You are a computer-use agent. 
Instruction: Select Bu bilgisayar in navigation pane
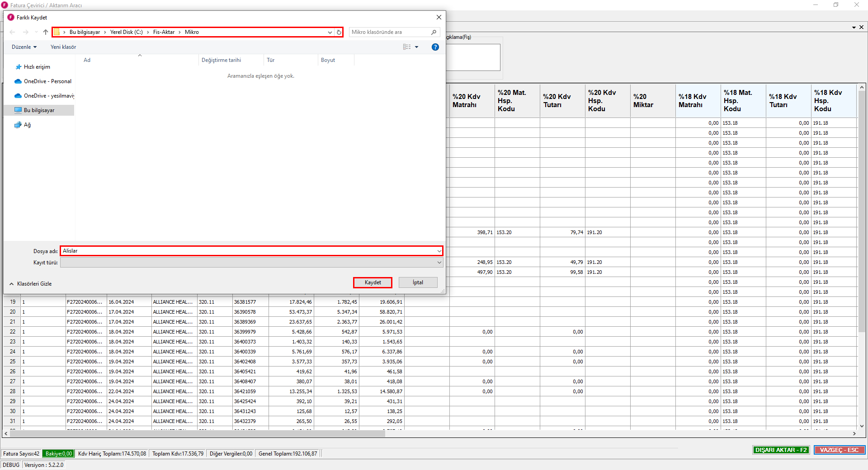click(x=39, y=110)
